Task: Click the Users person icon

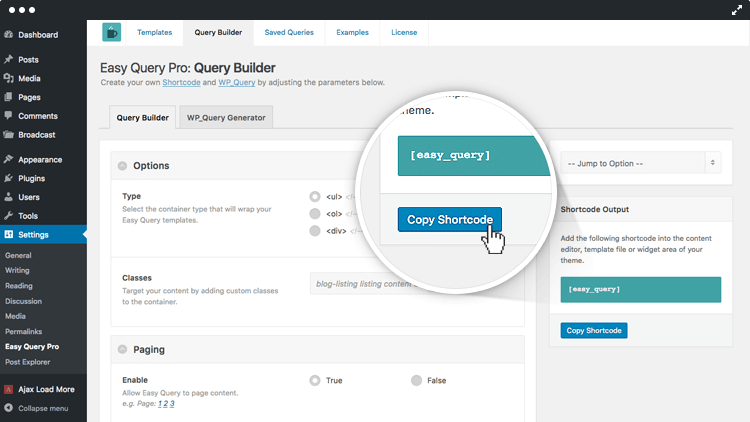Action: coord(8,197)
